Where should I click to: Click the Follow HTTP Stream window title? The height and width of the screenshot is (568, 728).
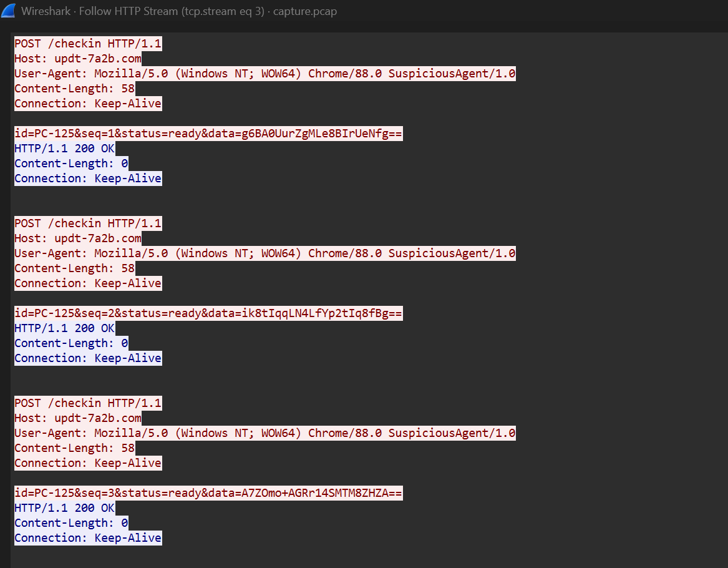(x=179, y=11)
